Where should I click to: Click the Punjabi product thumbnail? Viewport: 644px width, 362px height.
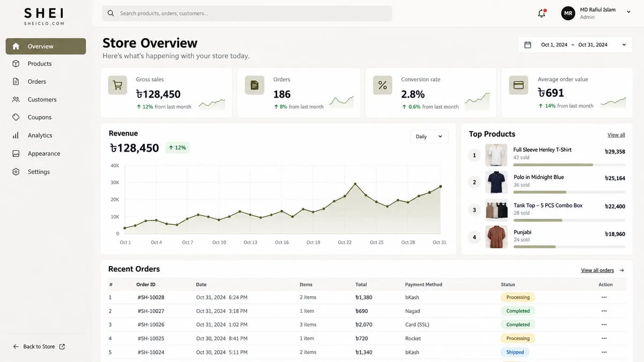(x=496, y=237)
